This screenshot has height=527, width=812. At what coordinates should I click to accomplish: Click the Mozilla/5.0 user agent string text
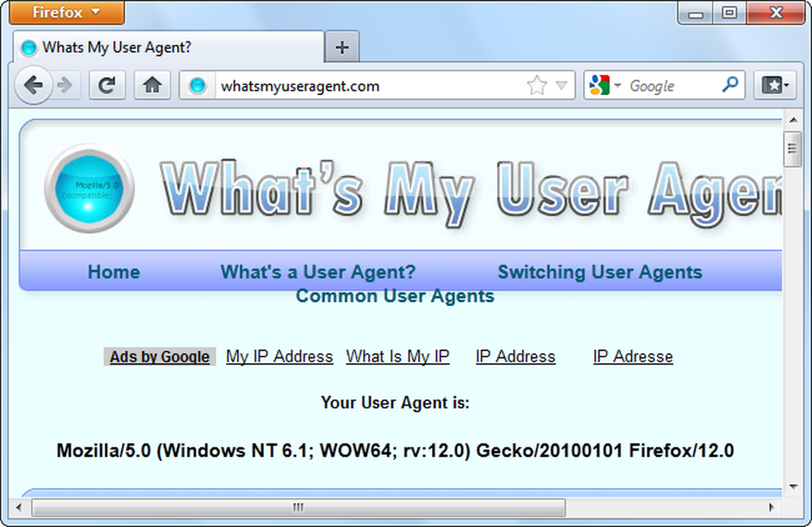[395, 451]
